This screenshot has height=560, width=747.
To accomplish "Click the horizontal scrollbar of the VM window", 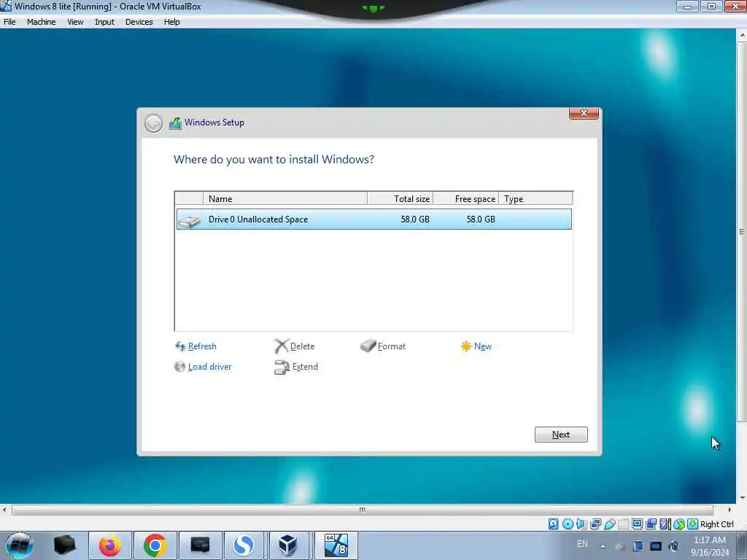I will point(362,510).
